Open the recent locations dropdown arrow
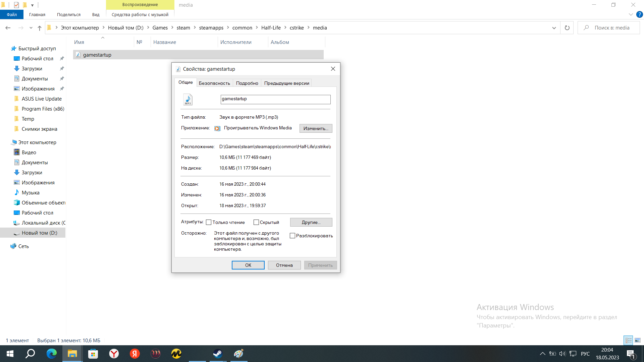 click(x=31, y=28)
